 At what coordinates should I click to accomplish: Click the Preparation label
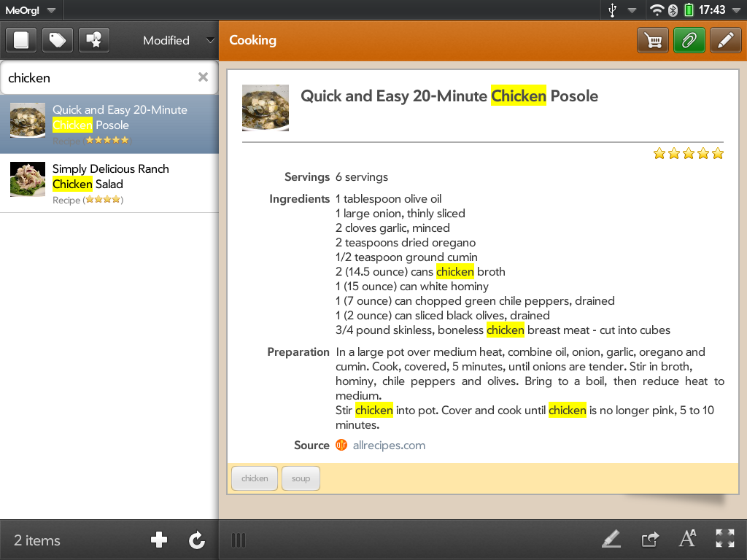298,352
